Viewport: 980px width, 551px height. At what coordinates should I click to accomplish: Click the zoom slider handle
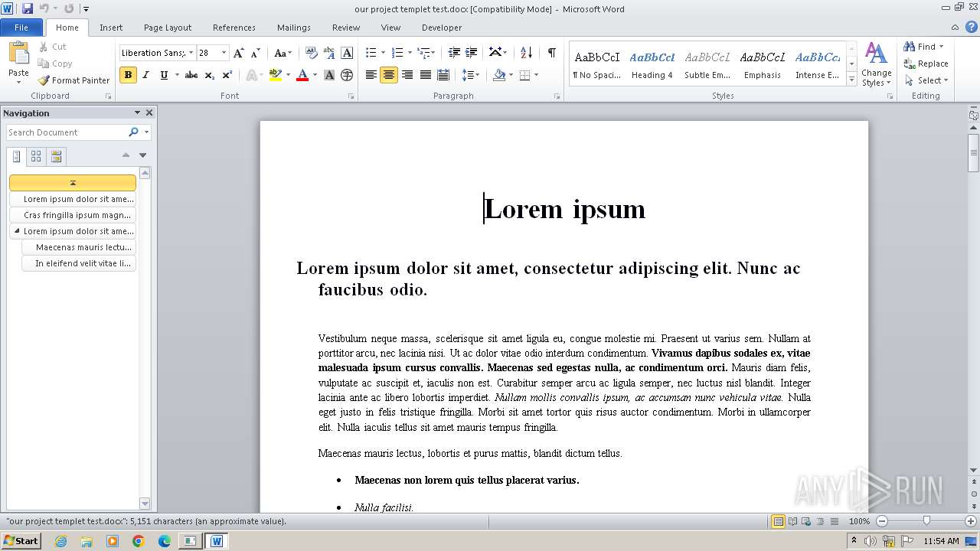926,521
